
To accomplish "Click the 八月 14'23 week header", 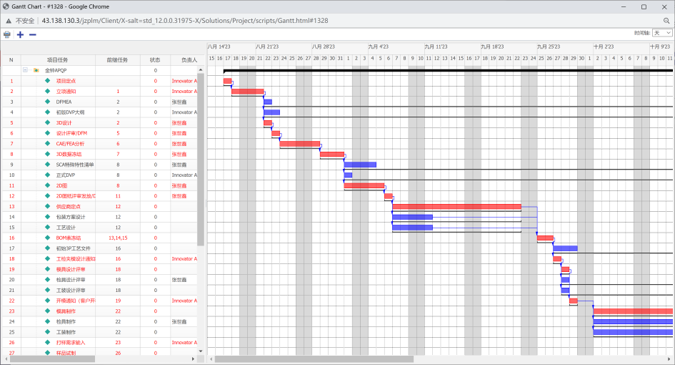I will [x=219, y=46].
